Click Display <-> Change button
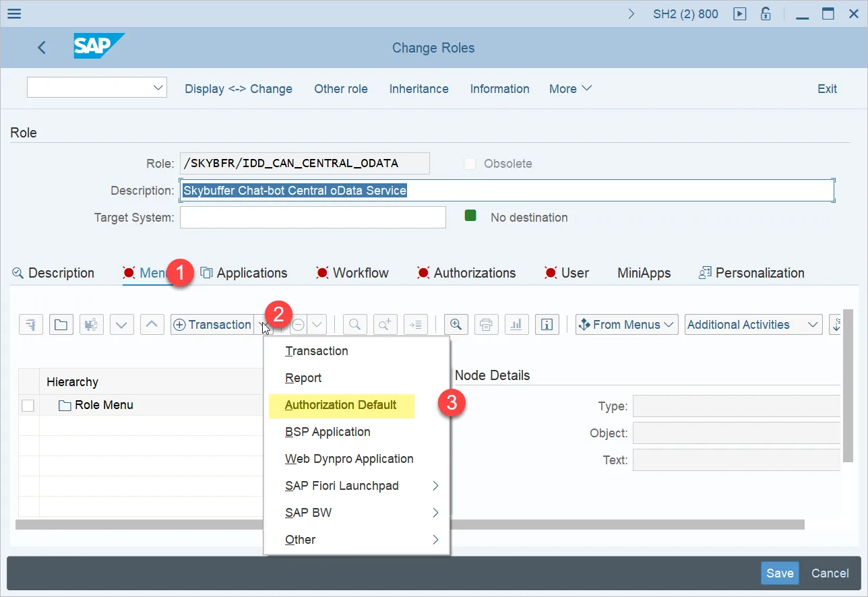 click(239, 89)
